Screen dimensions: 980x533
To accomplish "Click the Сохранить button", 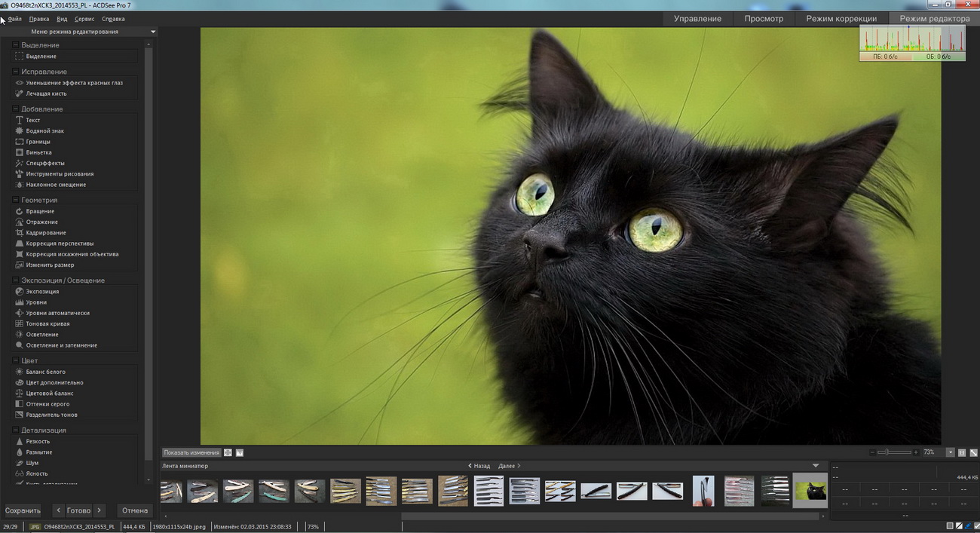I will [x=23, y=510].
